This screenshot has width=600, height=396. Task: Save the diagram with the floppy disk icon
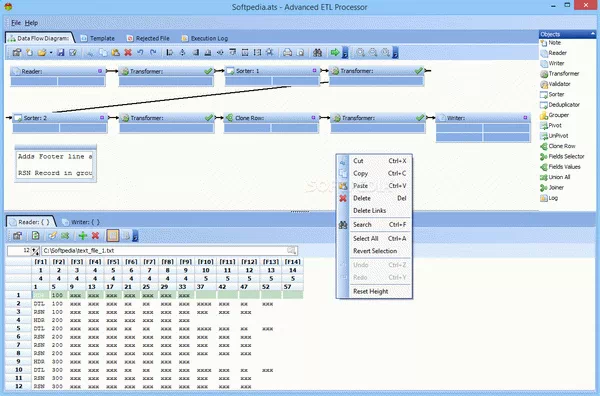pos(60,52)
